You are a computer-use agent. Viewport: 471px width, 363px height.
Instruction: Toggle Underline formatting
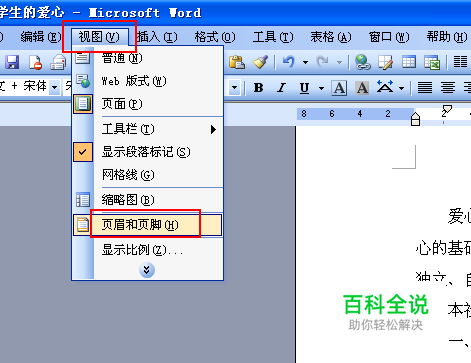click(304, 88)
